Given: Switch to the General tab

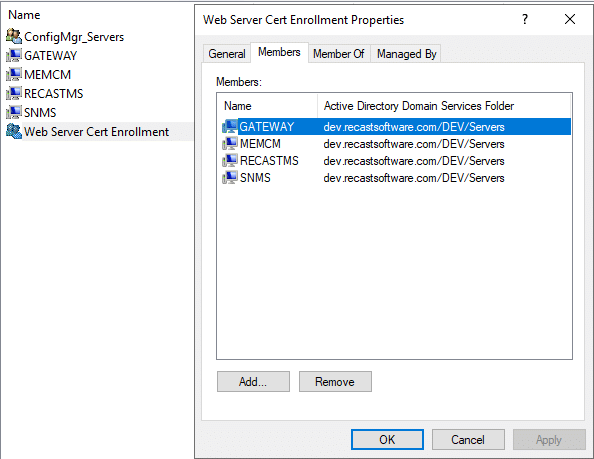Looking at the screenshot, I should pos(227,54).
